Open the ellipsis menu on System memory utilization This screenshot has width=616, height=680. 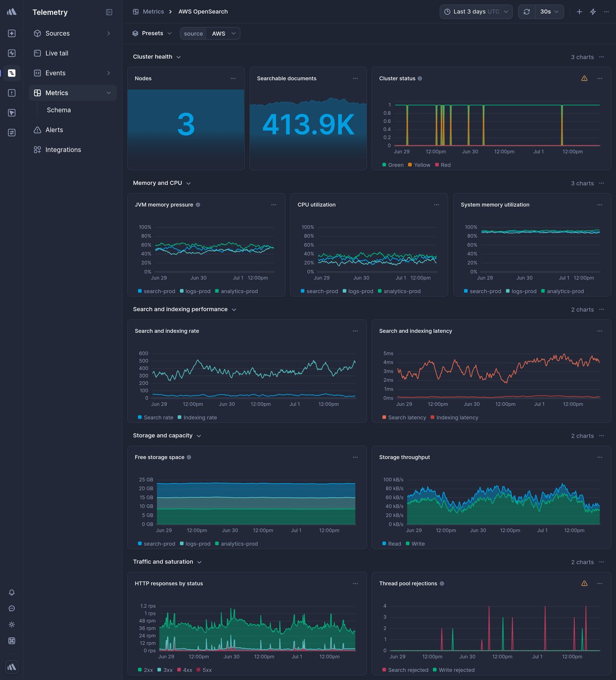click(600, 205)
